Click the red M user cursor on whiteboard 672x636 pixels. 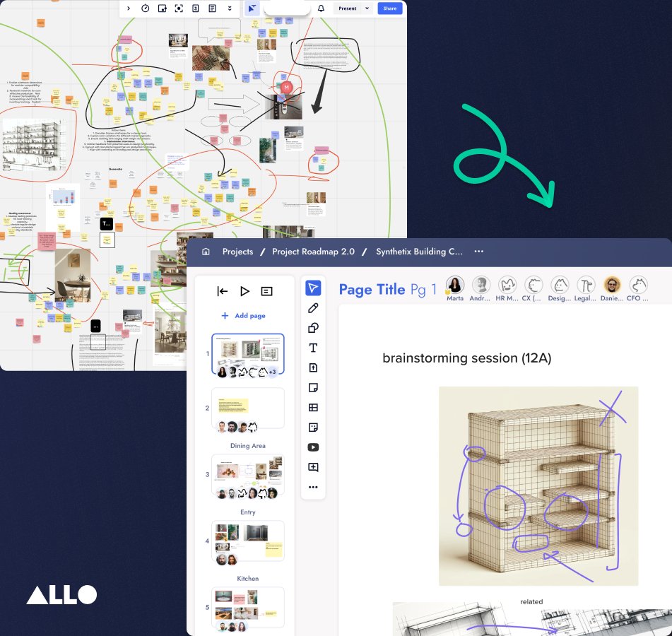coord(286,88)
